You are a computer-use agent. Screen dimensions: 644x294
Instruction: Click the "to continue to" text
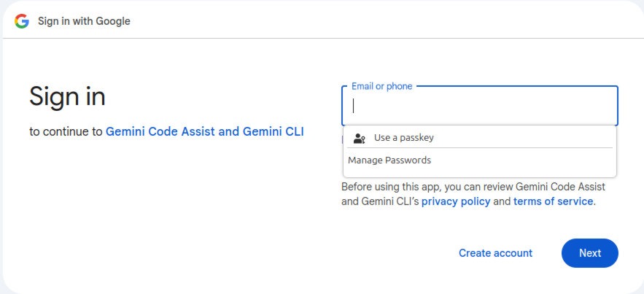(66, 132)
